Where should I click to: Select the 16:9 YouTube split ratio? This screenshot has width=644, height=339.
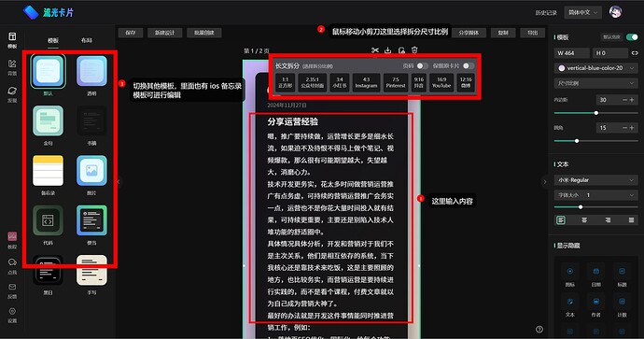click(x=441, y=82)
